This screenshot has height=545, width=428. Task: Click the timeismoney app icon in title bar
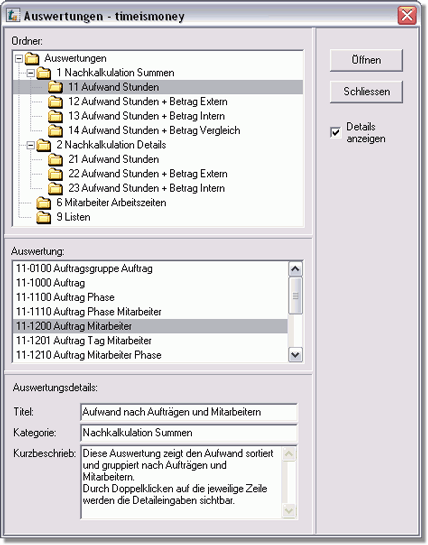13,15
